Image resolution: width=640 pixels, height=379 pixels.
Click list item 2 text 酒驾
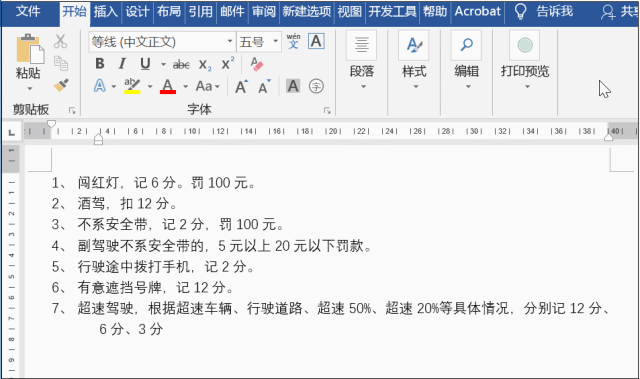91,204
